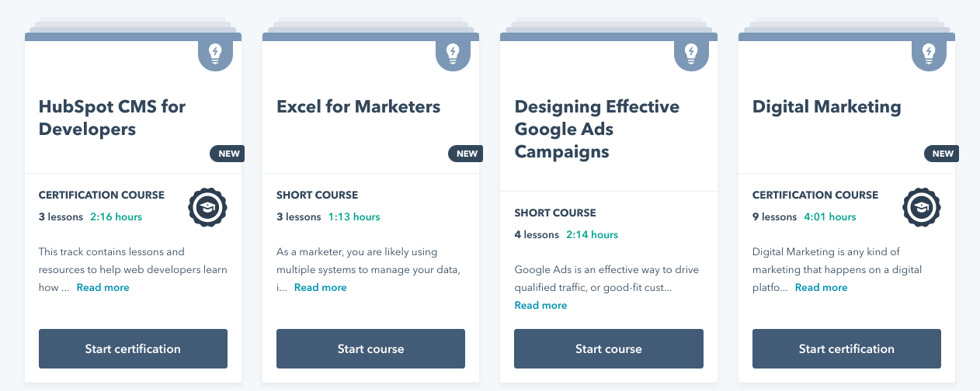Click lightbulb icon on HubSpot CMS card
Screen dimensions: 980x391
point(215,53)
